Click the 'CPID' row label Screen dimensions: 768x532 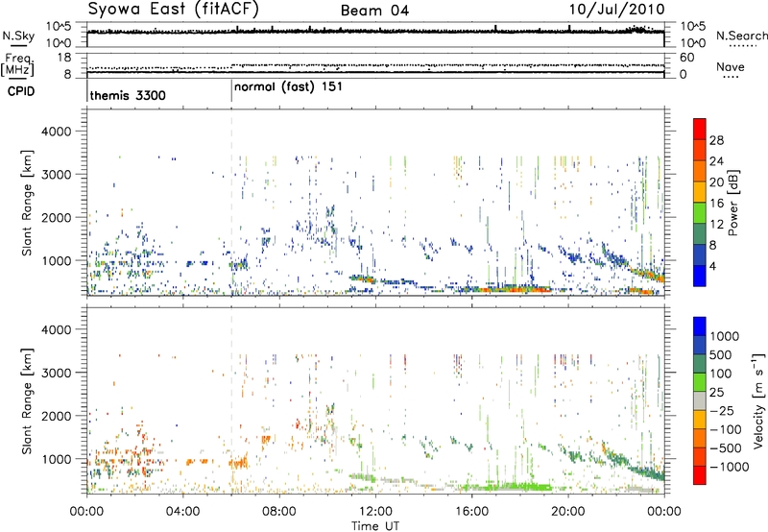coord(20,91)
